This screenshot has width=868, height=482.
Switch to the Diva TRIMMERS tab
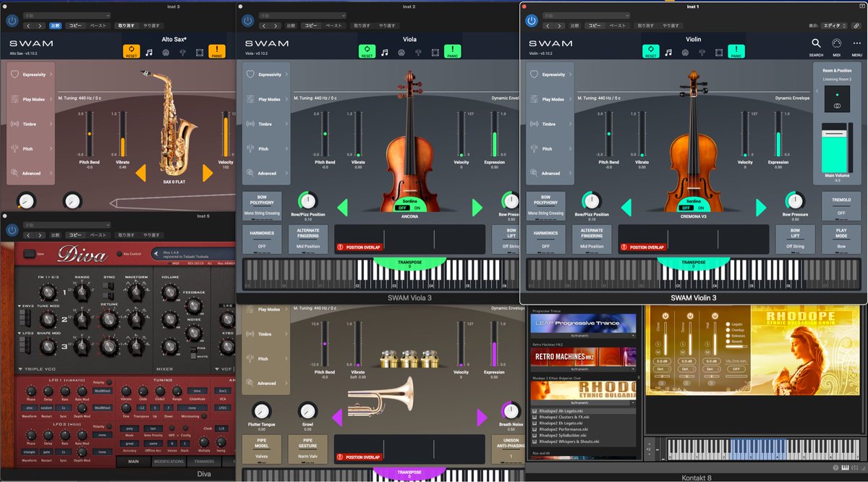coord(205,461)
